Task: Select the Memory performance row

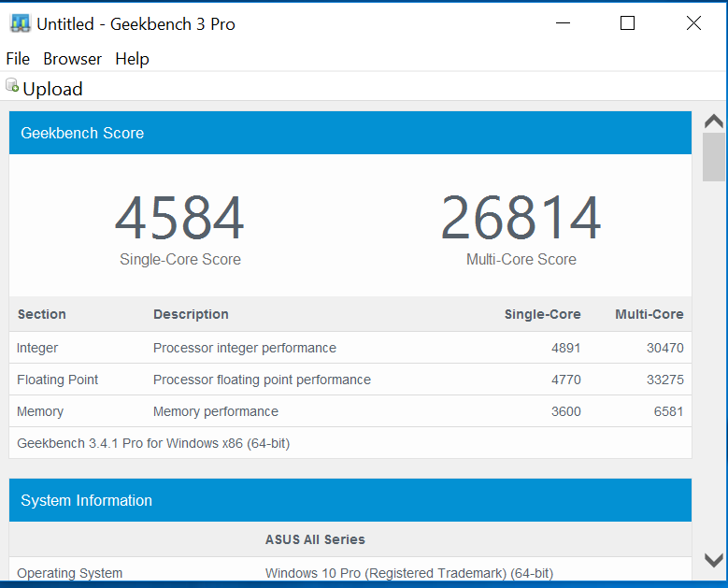Action: tap(350, 411)
